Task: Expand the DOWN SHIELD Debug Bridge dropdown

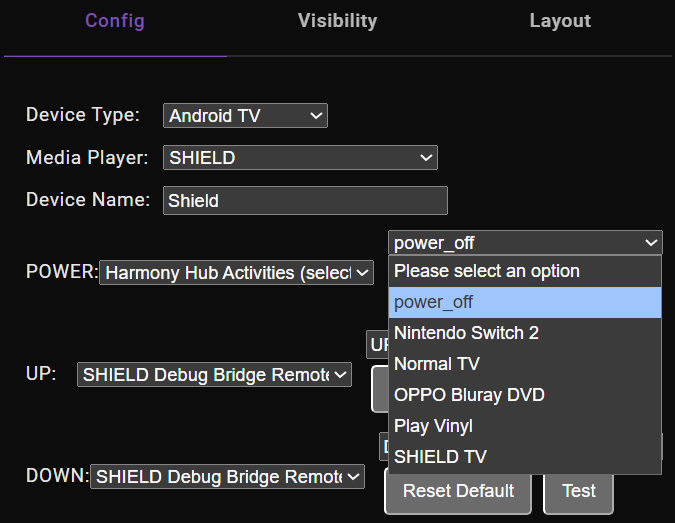Action: (x=227, y=477)
